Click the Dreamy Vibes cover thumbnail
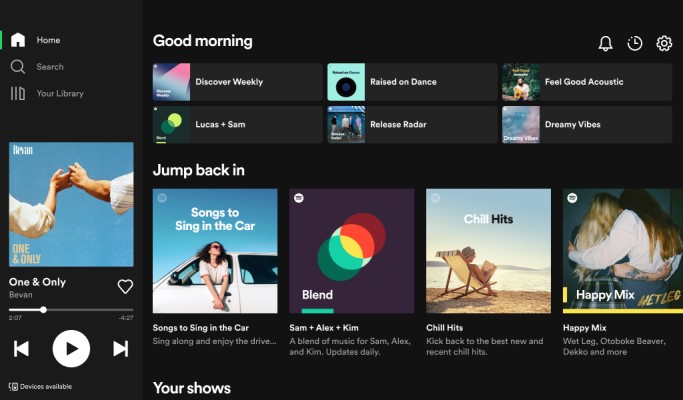 click(x=521, y=125)
